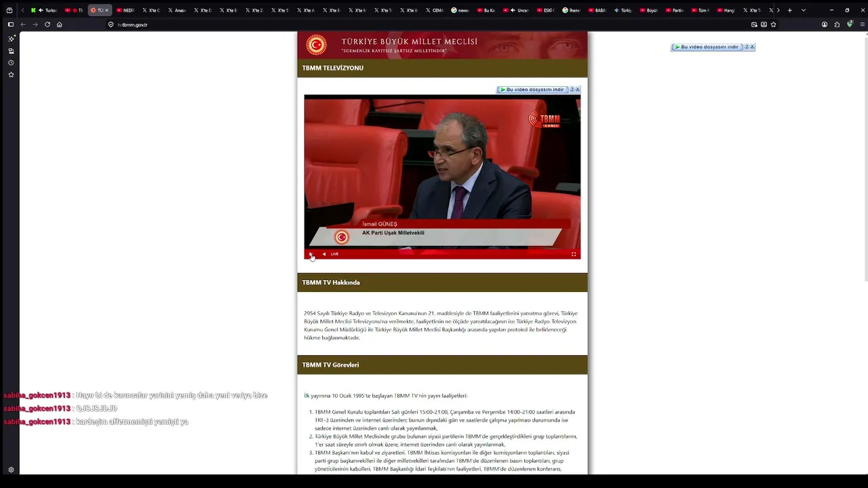Switch to the 'BABA' YouTube tab
This screenshot has width=868, height=488.
(597, 10)
